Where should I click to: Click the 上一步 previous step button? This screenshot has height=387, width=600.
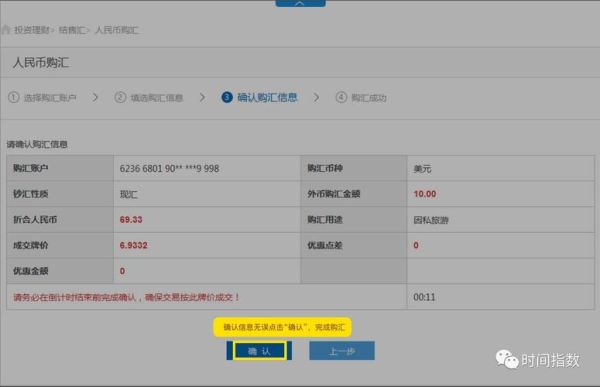[x=342, y=351]
